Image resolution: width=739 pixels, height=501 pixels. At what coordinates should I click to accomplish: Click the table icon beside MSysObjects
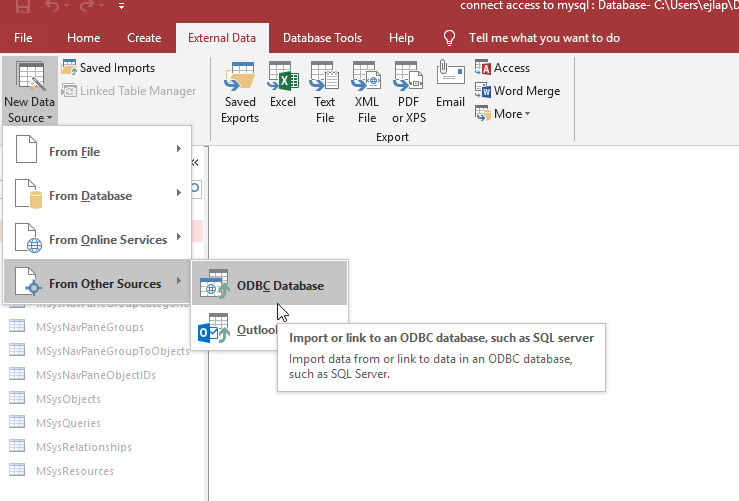[x=17, y=398]
